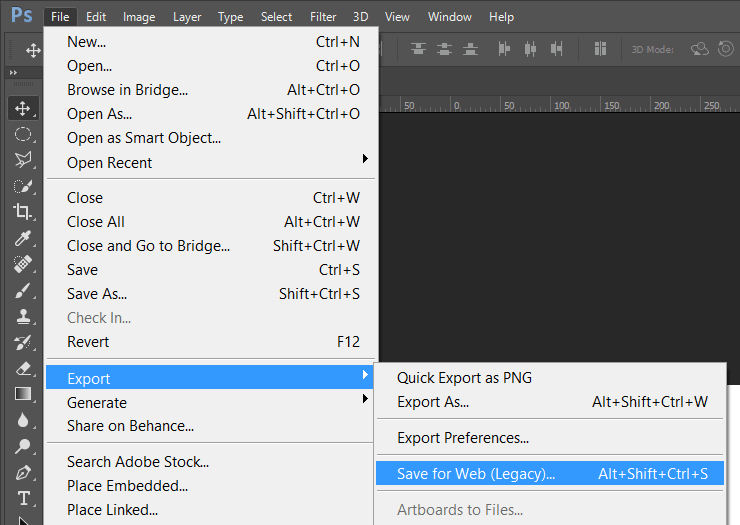Open the Window menu

click(x=449, y=17)
